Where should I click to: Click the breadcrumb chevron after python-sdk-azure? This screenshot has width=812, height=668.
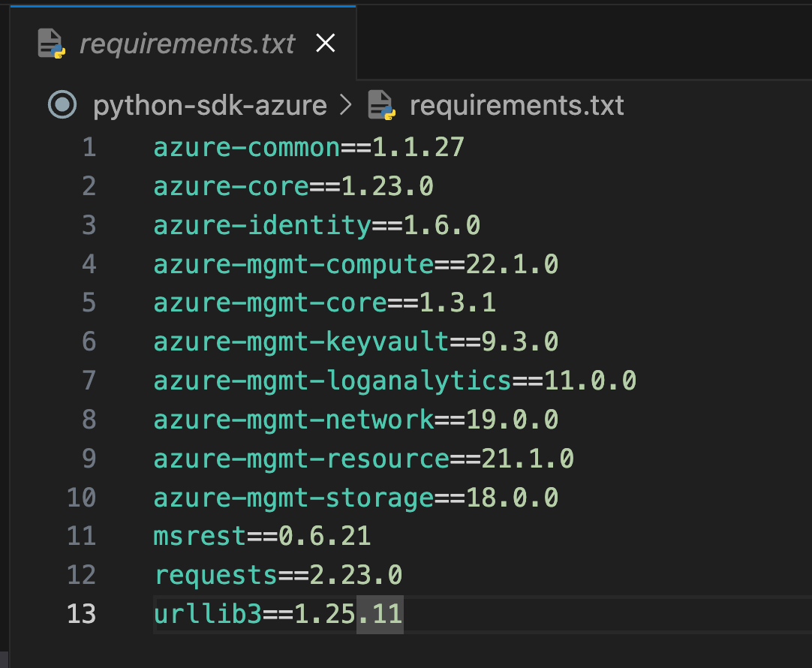[346, 106]
